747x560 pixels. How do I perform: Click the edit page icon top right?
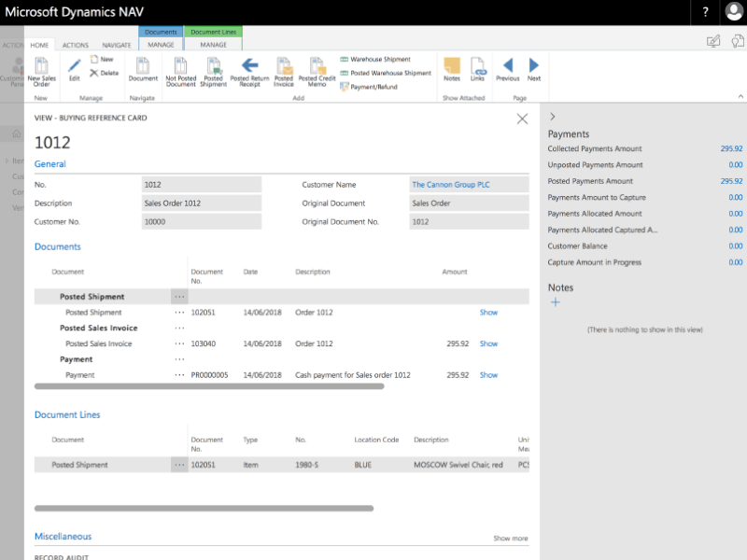click(x=713, y=41)
